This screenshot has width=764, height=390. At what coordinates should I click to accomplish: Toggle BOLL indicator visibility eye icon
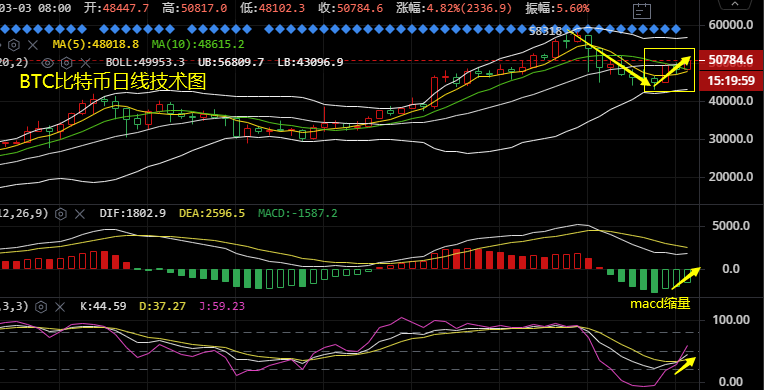[x=47, y=62]
